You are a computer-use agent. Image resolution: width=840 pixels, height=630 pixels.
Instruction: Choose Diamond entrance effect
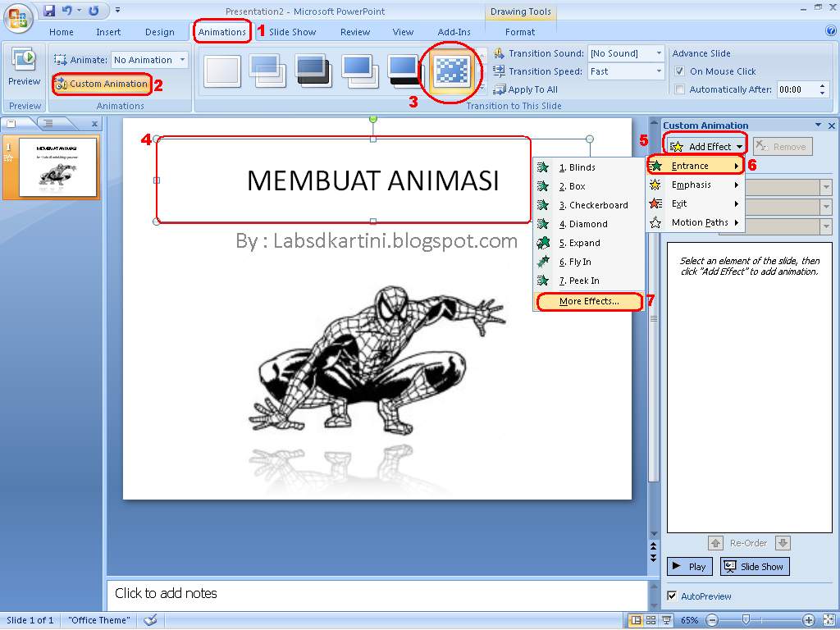588,224
